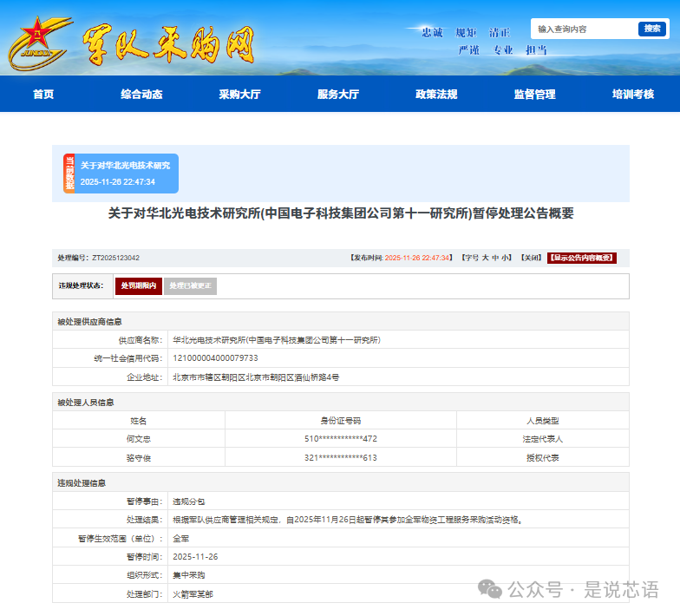Open the 培训考核 section
The height and width of the screenshot is (616, 680).
coord(633,95)
